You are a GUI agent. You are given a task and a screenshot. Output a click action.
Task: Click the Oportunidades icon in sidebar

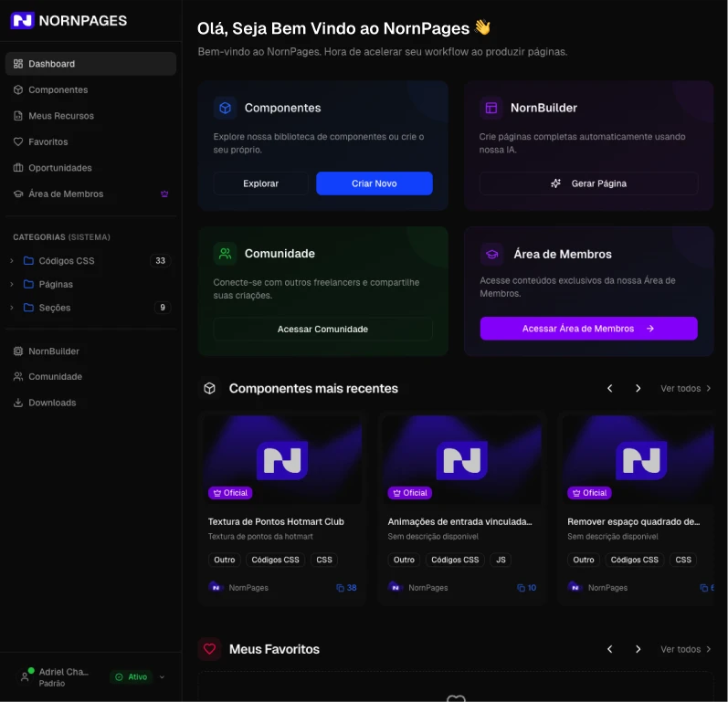pyautogui.click(x=18, y=167)
